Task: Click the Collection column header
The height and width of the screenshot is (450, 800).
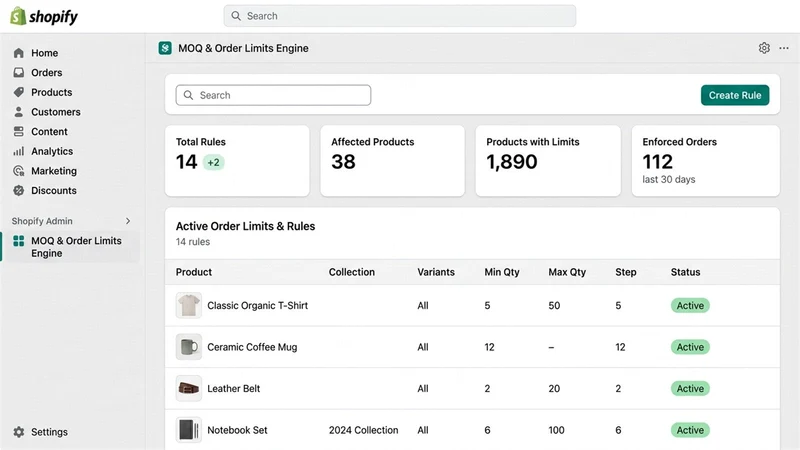Action: pyautogui.click(x=352, y=272)
